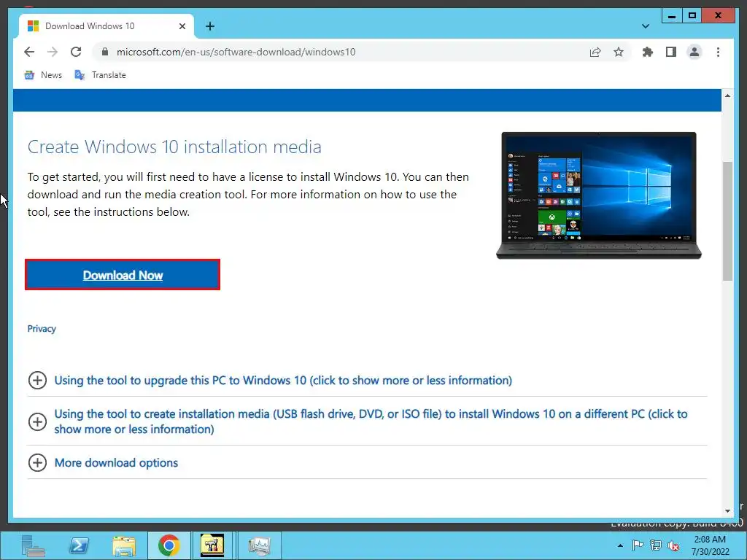Open the toolbox app on the taskbar

[212, 545]
